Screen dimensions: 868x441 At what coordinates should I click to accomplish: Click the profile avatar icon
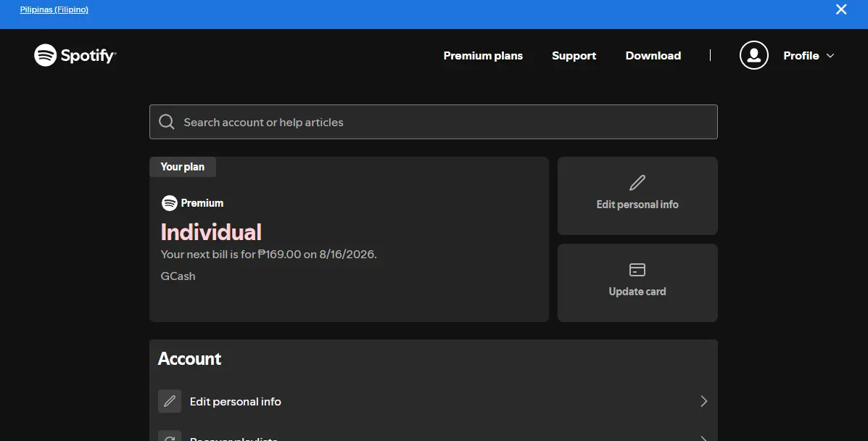(x=753, y=55)
